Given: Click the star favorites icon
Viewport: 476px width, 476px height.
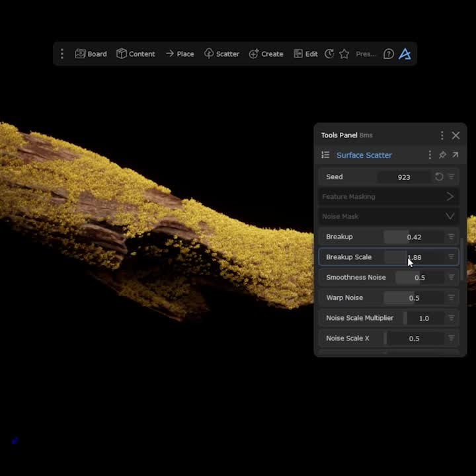Looking at the screenshot, I should 344,54.
